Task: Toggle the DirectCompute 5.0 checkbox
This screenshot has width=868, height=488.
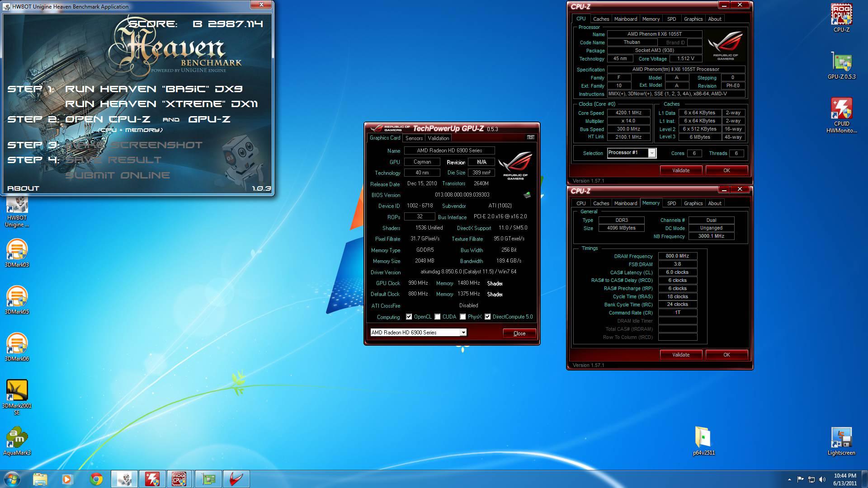Action: point(487,317)
